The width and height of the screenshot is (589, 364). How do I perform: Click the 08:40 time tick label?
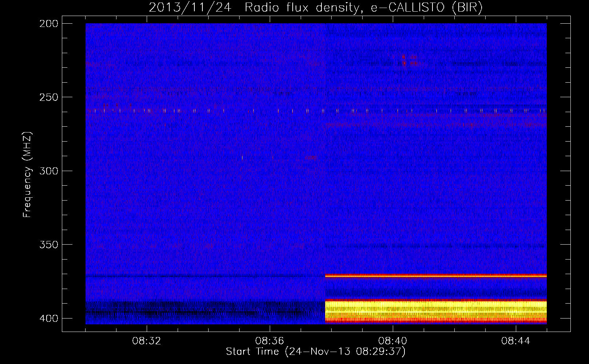click(393, 341)
